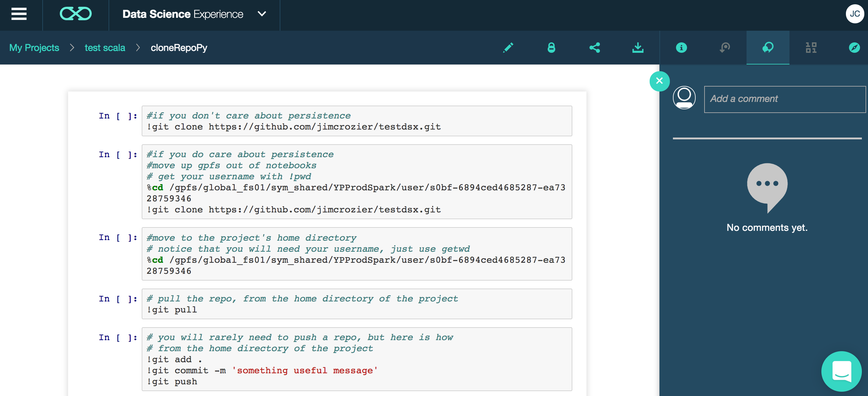Click the lock notebook icon
This screenshot has height=396, width=868.
tap(551, 48)
